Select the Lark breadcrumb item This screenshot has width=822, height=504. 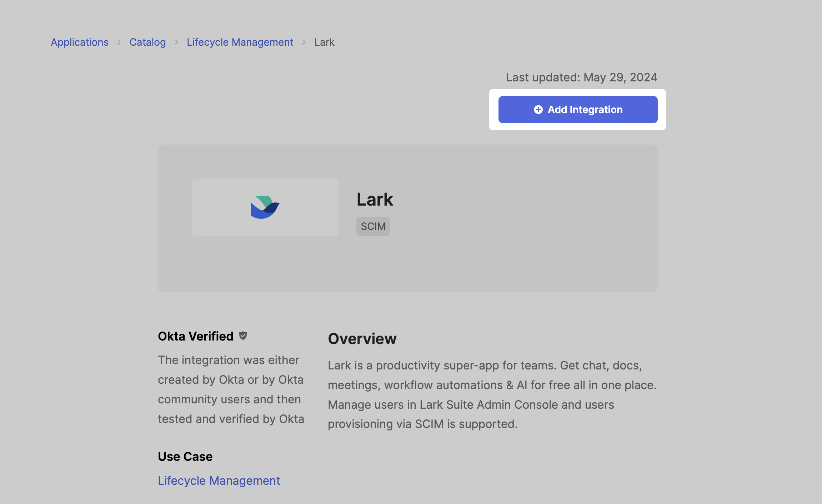[324, 42]
